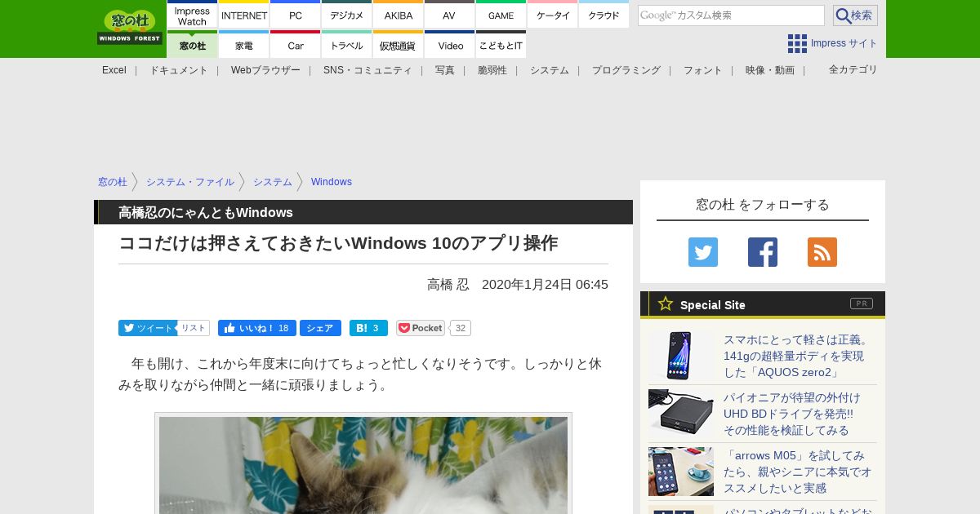Open the こどもとIT tab
The width and height of the screenshot is (980, 514).
(501, 45)
